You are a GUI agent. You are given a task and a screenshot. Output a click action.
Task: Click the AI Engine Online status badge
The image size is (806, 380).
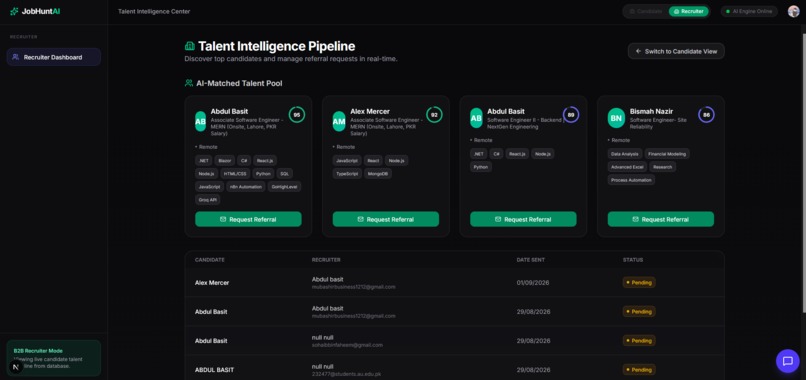pyautogui.click(x=749, y=11)
